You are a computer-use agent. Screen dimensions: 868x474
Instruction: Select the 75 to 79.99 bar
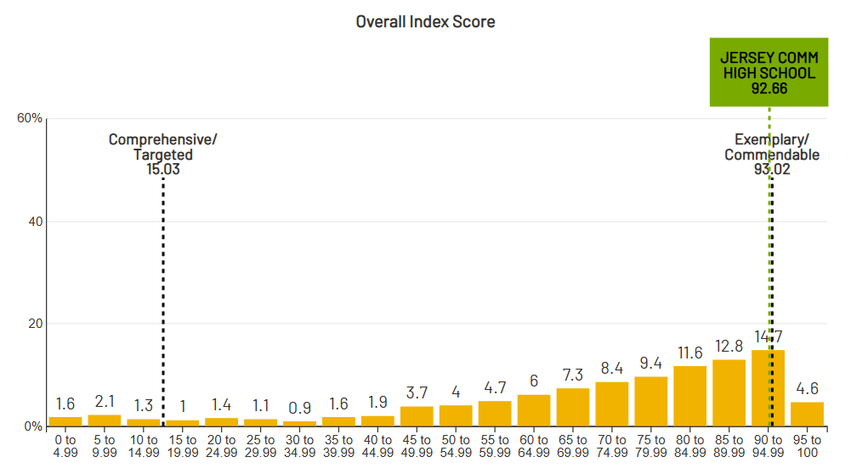point(650,401)
